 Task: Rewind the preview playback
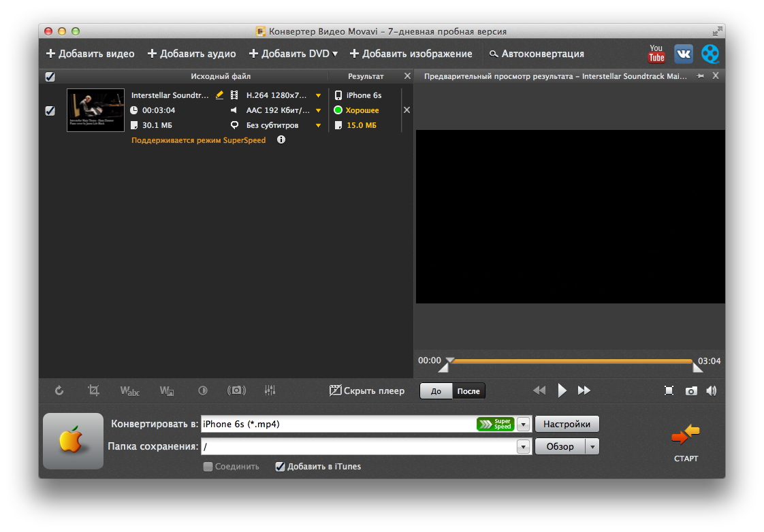539,390
